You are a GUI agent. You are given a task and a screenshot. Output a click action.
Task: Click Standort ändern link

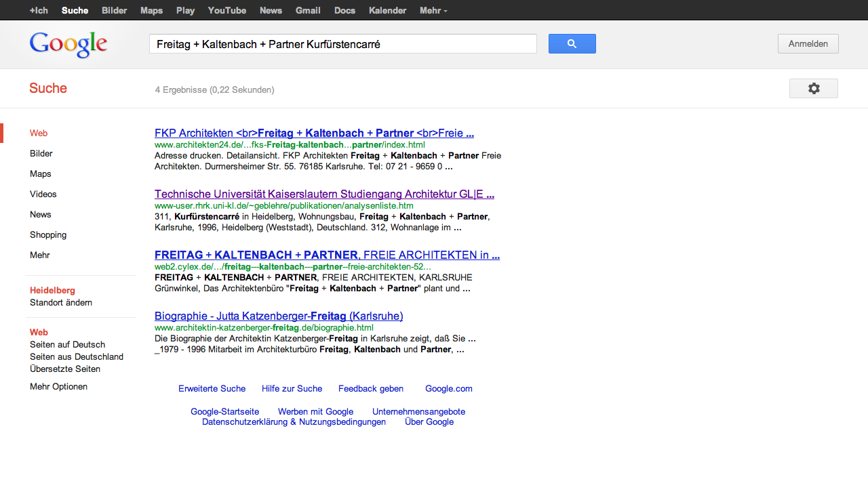point(61,303)
